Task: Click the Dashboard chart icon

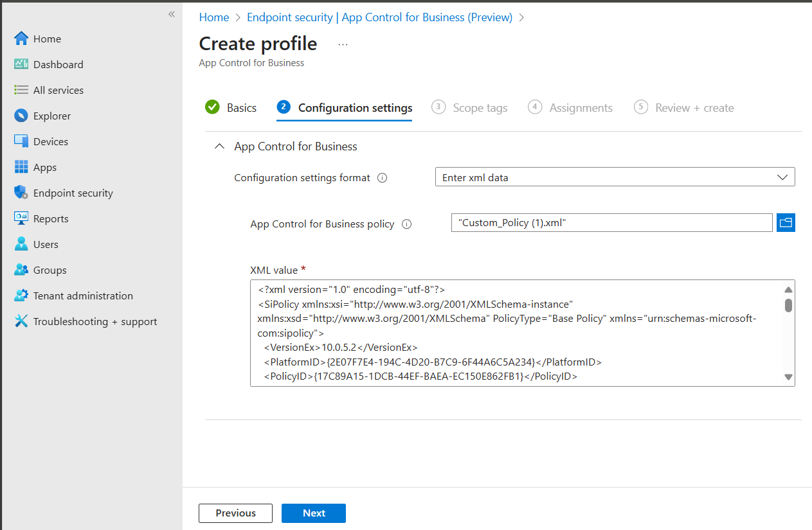Action: (x=21, y=64)
